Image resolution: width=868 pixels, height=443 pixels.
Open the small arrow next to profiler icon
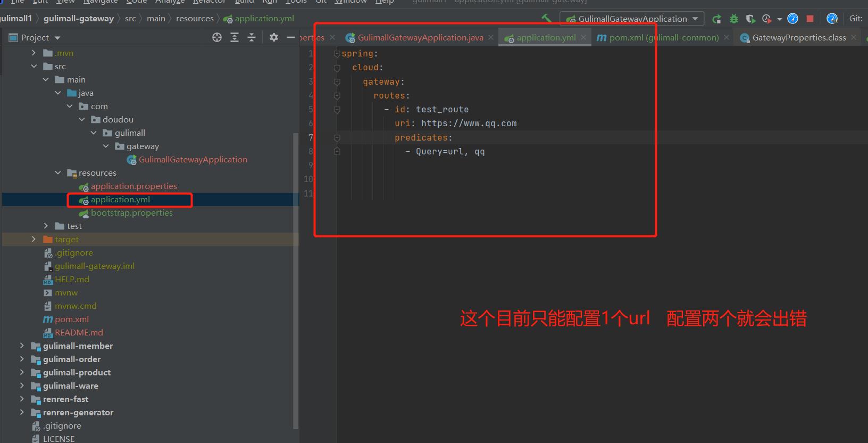pyautogui.click(x=779, y=19)
